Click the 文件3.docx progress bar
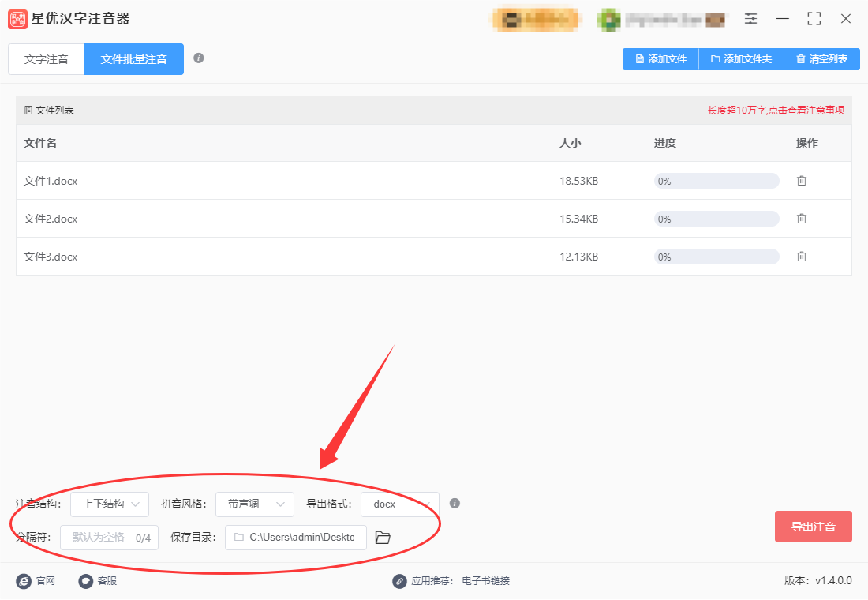Screen dimensions: 868x600 (716, 257)
